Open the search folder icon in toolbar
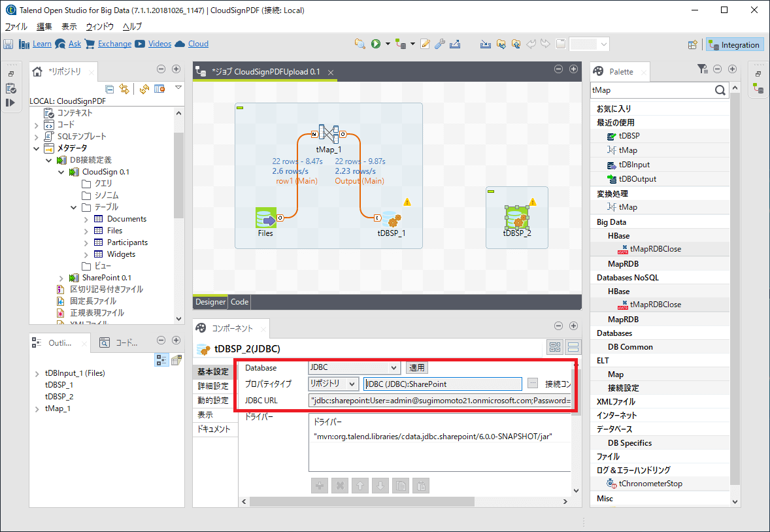This screenshot has height=532, width=770. pyautogui.click(x=360, y=44)
